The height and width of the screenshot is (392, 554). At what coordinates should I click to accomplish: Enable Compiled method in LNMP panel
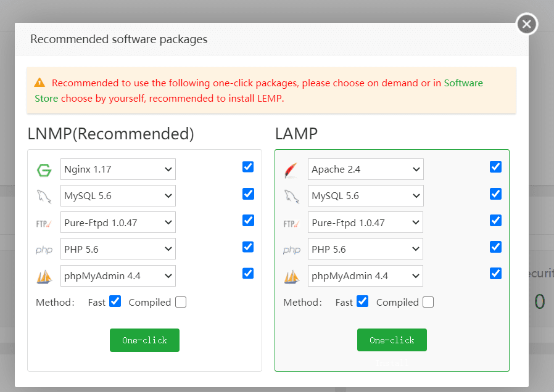click(181, 302)
